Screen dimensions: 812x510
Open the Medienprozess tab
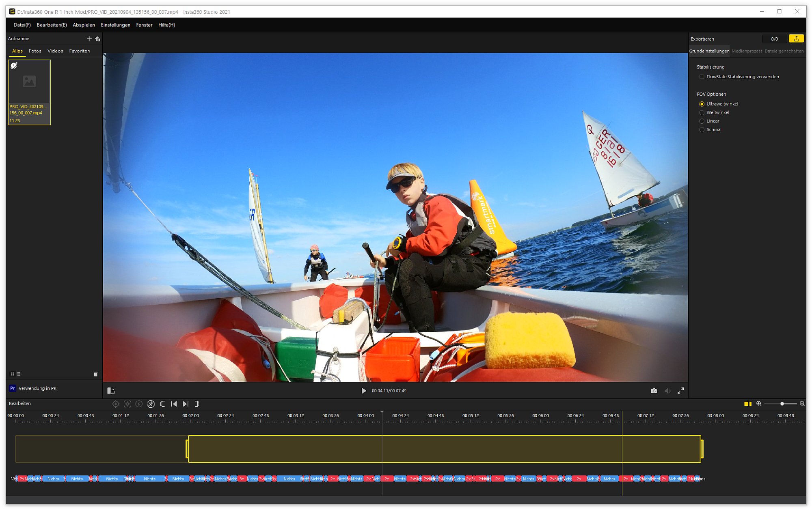pyautogui.click(x=747, y=51)
